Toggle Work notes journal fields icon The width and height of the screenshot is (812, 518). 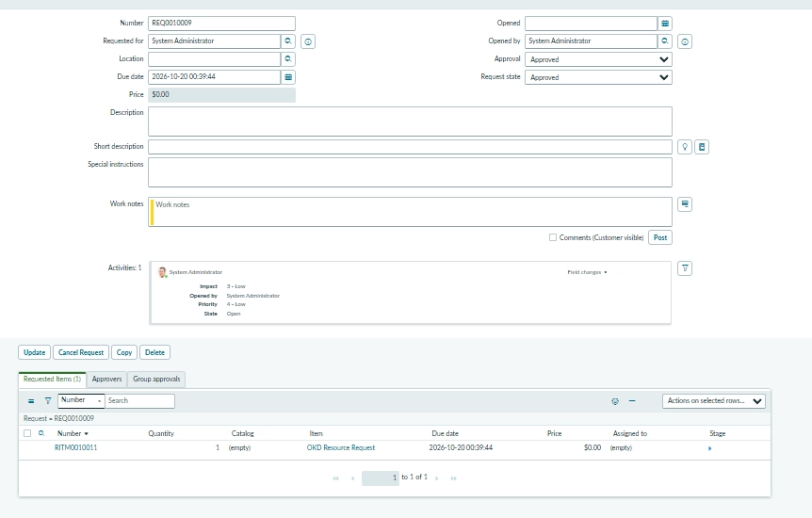[x=685, y=204]
